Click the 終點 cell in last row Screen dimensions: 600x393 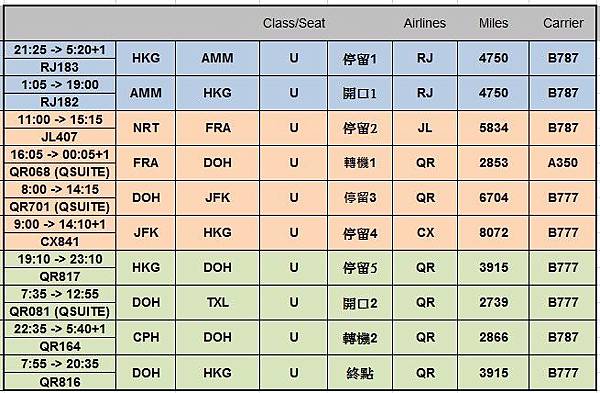point(360,373)
